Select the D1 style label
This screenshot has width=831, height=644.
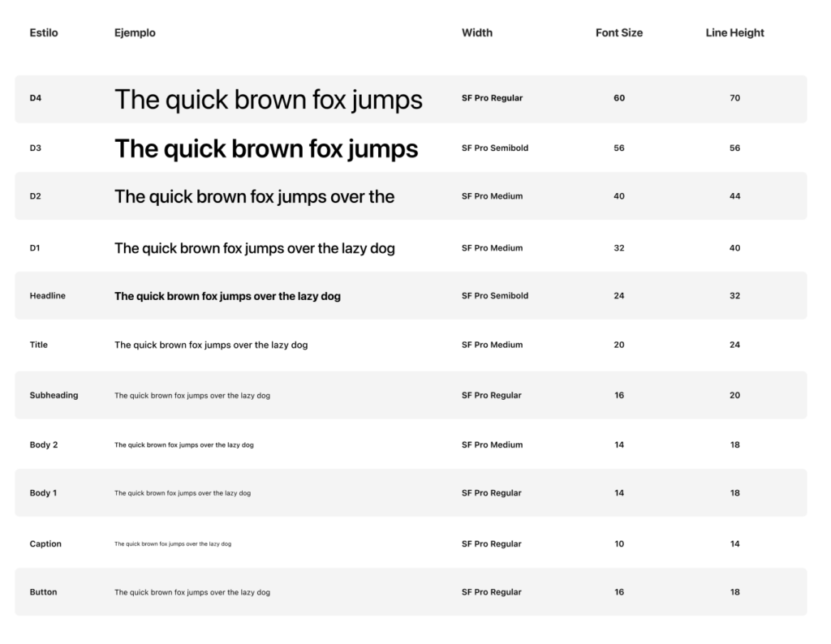35,248
